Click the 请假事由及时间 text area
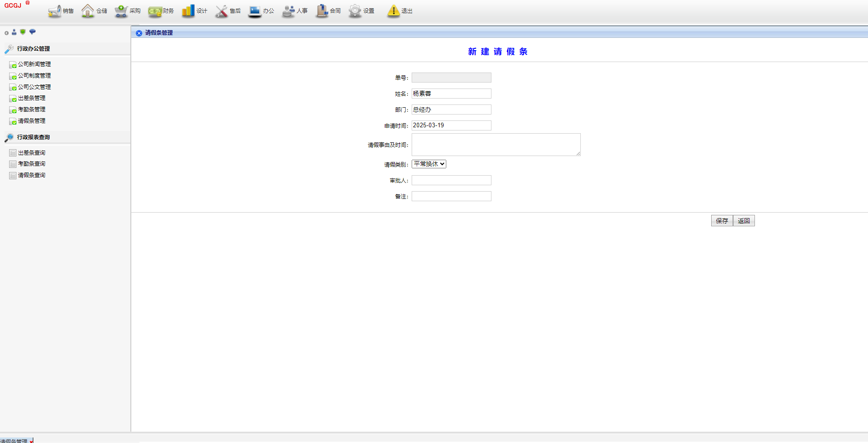The height and width of the screenshot is (443, 868). 496,145
